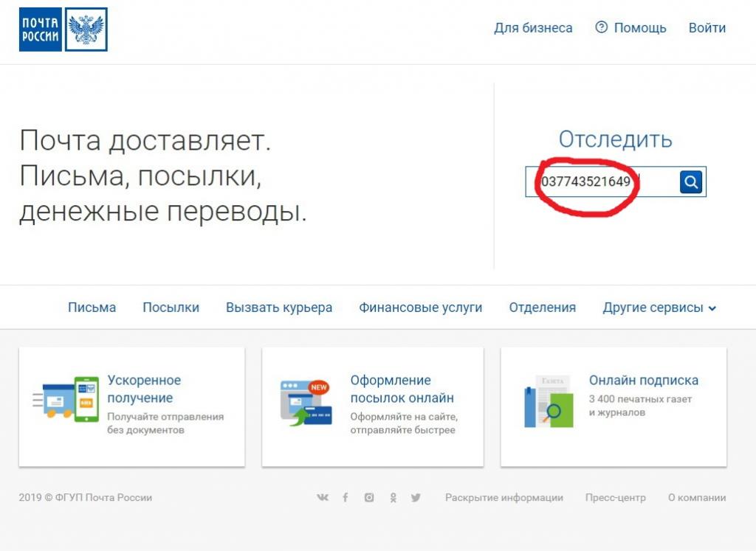Open Twitter bird icon in footer

click(416, 498)
